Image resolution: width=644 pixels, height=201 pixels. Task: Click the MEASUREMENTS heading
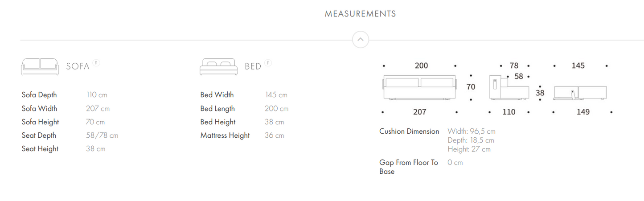[360, 14]
